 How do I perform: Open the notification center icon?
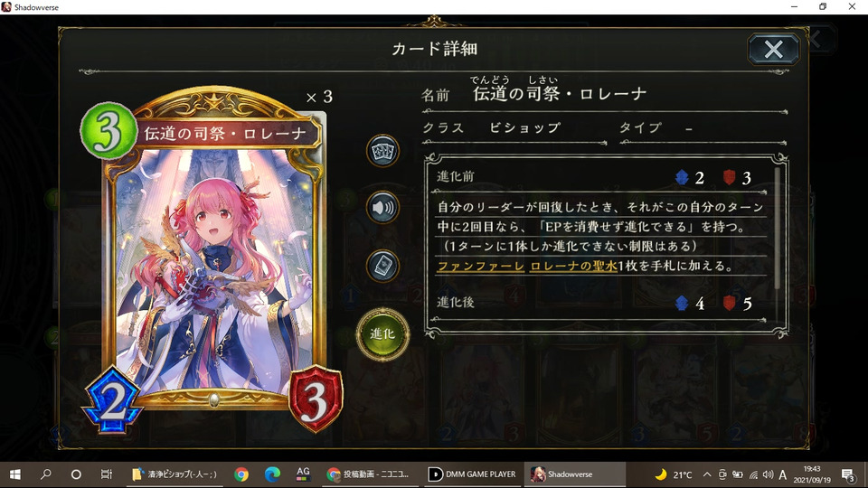848,474
